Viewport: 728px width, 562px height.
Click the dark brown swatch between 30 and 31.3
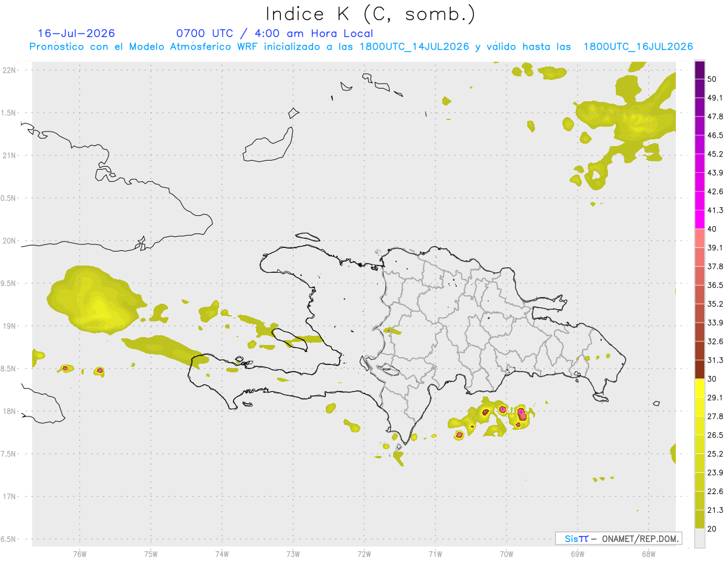tap(700, 369)
